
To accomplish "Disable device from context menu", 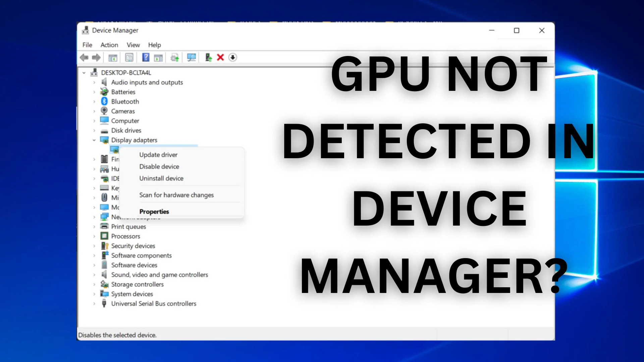I will pos(159,166).
